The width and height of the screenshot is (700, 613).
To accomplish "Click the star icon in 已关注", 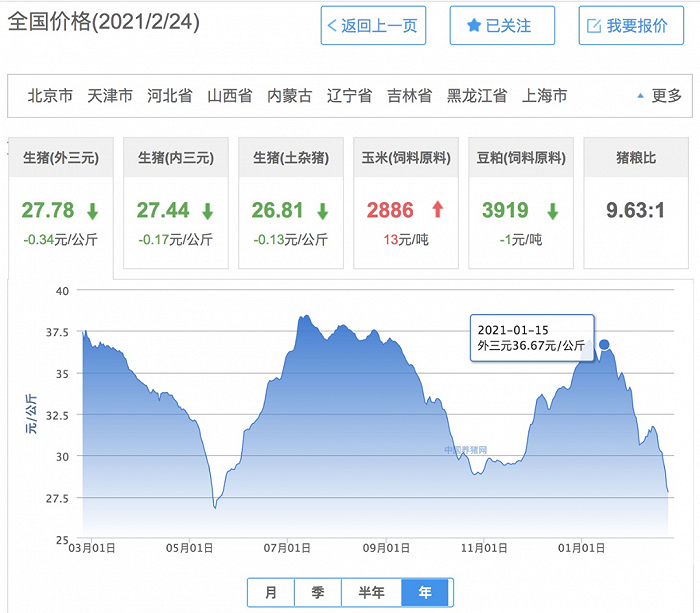I will tap(474, 25).
